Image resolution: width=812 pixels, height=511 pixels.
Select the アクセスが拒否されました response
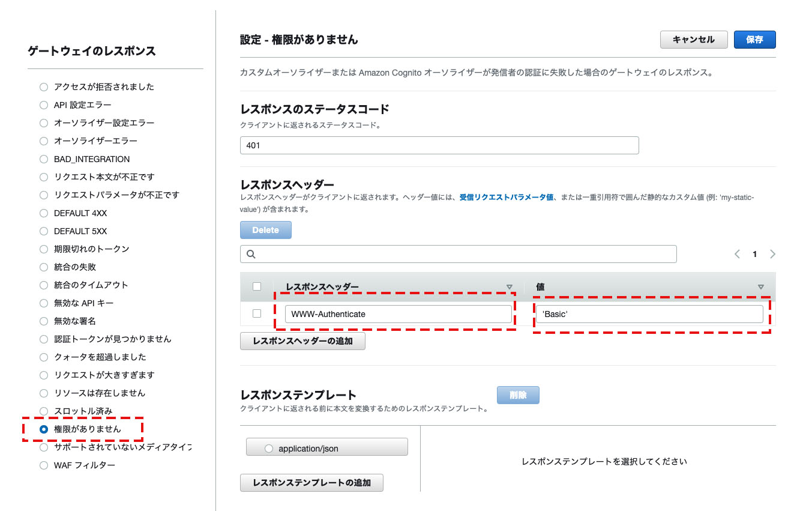pos(43,86)
